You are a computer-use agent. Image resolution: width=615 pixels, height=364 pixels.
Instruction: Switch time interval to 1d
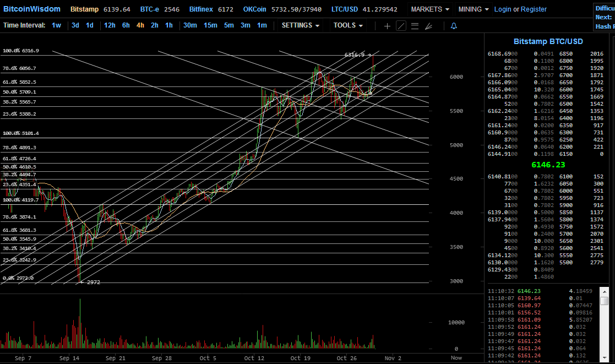coord(89,25)
